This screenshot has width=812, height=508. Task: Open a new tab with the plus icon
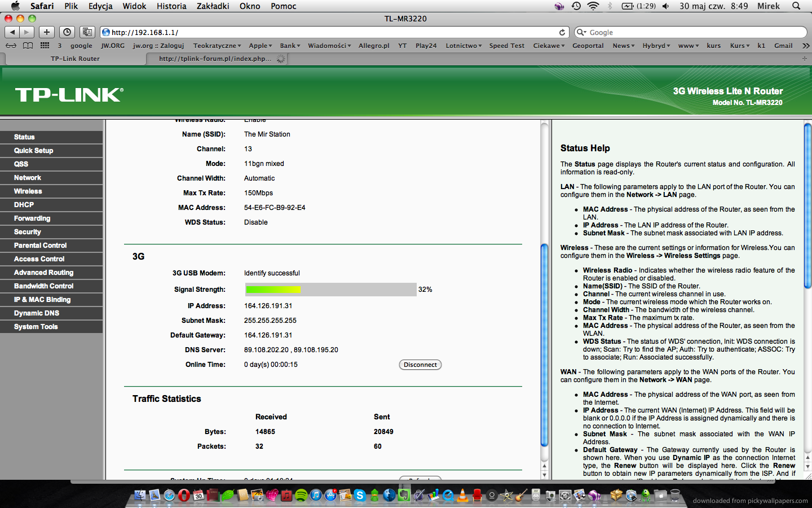coord(805,58)
